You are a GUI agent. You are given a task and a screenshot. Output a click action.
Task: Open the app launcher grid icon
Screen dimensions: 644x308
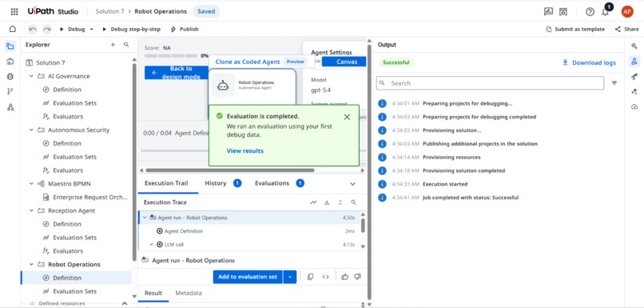tap(14, 11)
